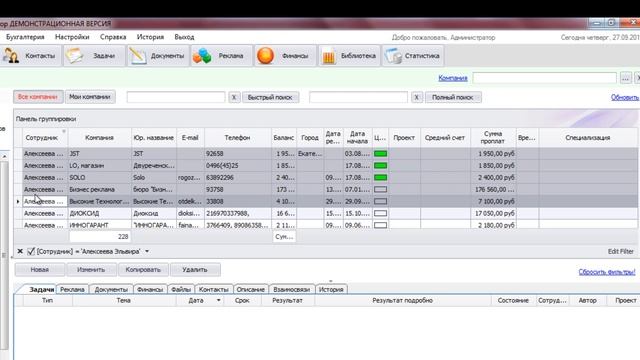This screenshot has height=360, width=640.
Task: Click the 7 100,00 руб payment cell
Action: (493, 202)
